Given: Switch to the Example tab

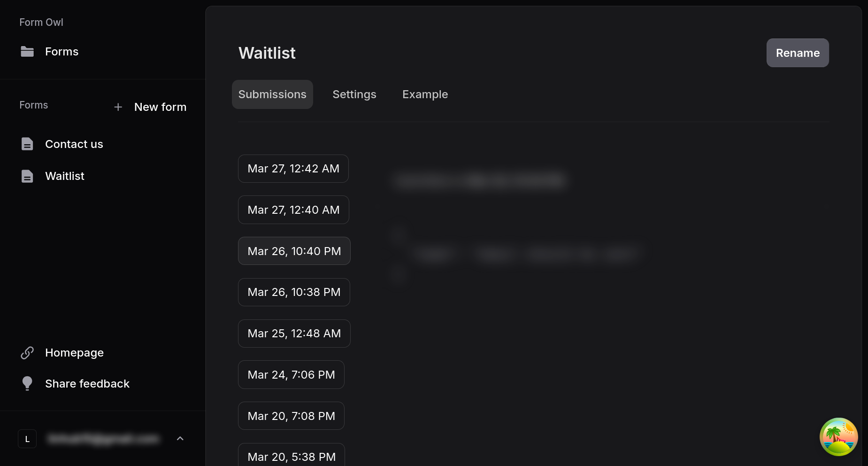Looking at the screenshot, I should (425, 94).
